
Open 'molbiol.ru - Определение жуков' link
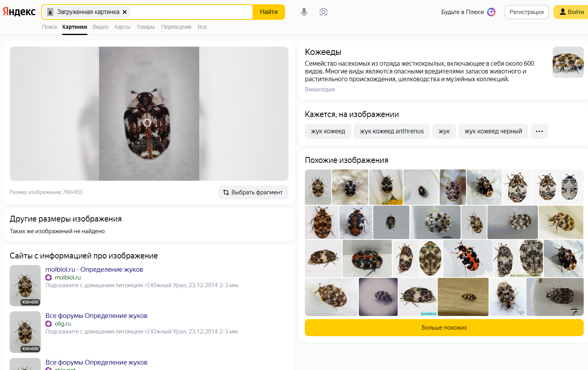click(x=94, y=269)
